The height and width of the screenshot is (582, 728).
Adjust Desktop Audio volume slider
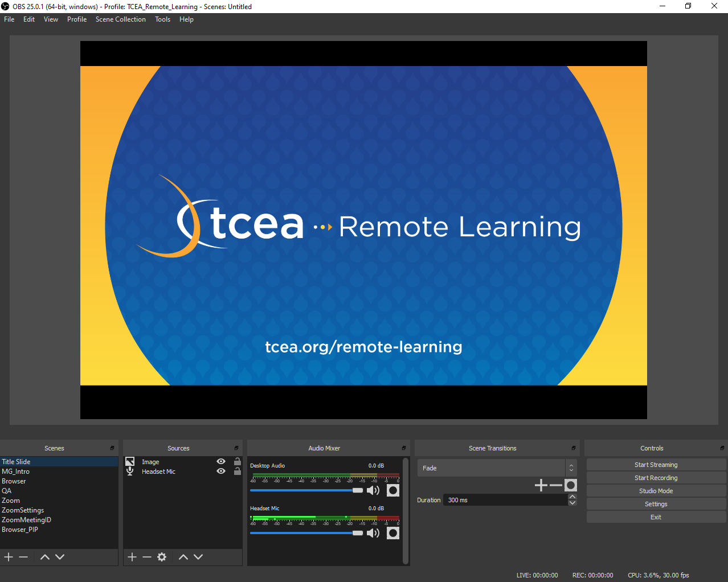coord(306,490)
